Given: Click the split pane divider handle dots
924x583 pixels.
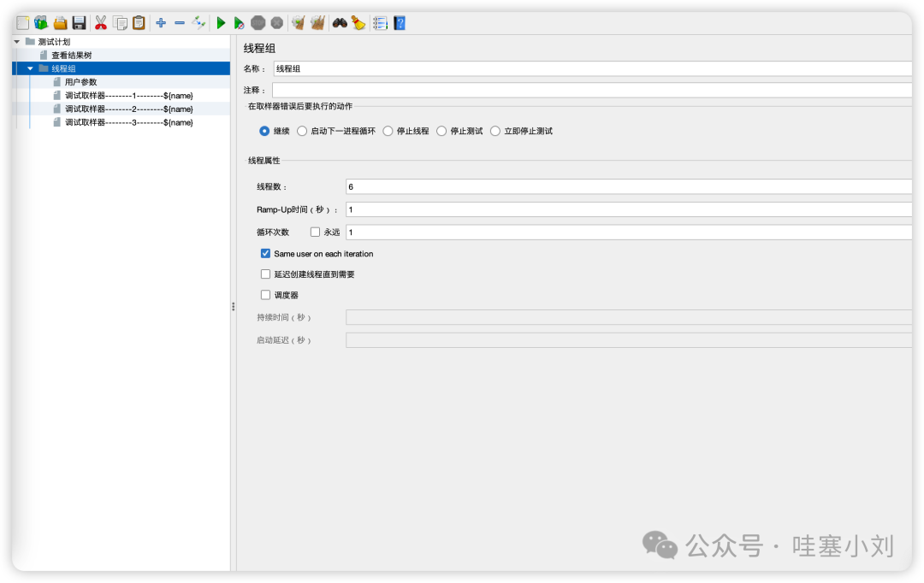Looking at the screenshot, I should (x=234, y=306).
